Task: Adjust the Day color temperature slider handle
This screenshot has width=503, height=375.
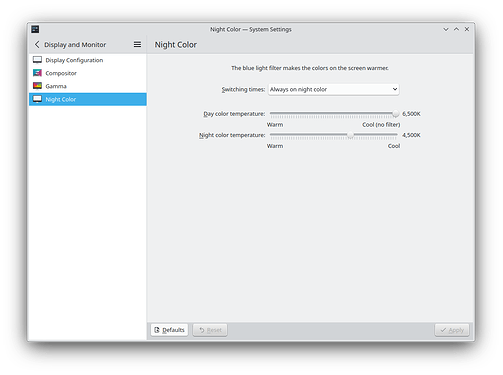Action: [x=395, y=114]
